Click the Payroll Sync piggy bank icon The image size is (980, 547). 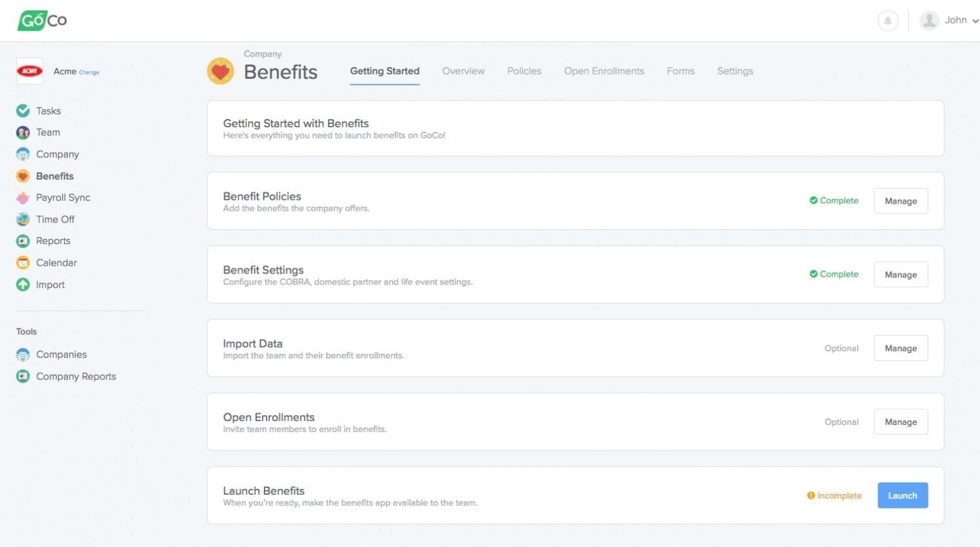[x=23, y=198]
